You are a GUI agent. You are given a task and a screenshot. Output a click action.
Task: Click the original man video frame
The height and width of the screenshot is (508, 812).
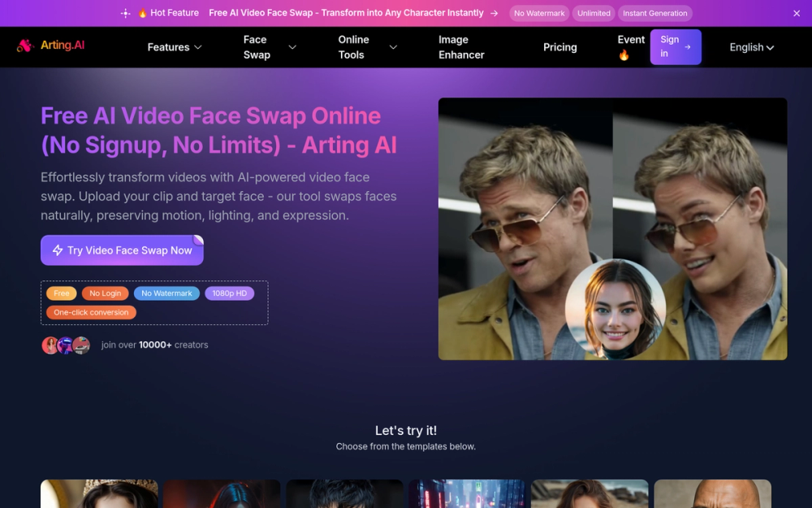click(525, 228)
